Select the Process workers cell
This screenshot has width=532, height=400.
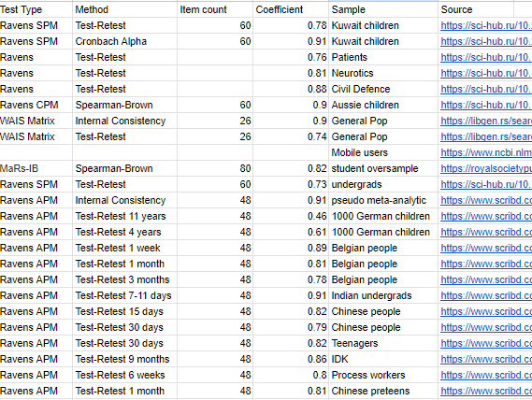(x=383, y=375)
